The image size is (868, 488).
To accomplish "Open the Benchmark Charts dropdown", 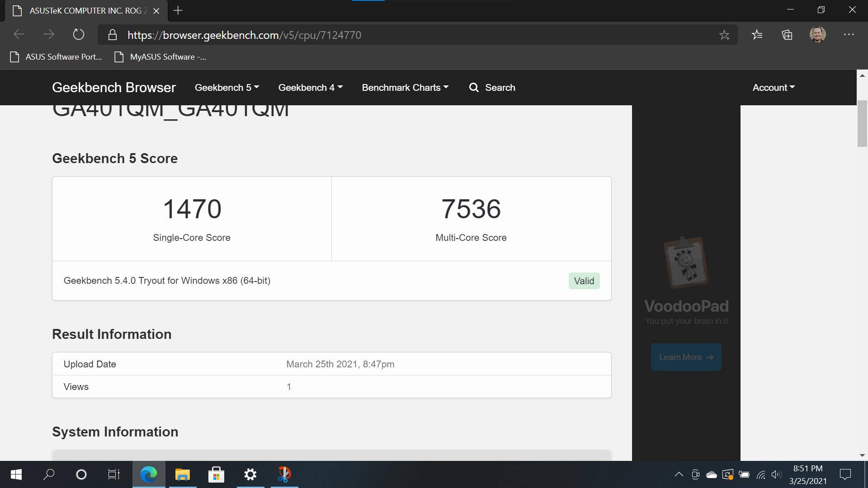I will point(405,88).
